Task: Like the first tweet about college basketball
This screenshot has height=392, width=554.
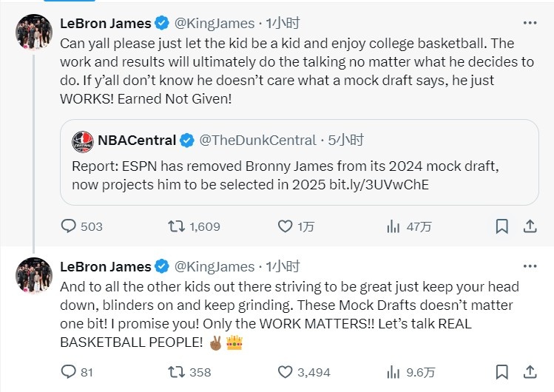Action: point(285,226)
